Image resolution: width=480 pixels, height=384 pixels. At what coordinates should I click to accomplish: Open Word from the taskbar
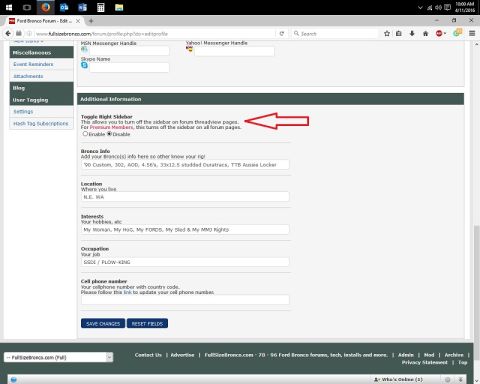pos(82,7)
